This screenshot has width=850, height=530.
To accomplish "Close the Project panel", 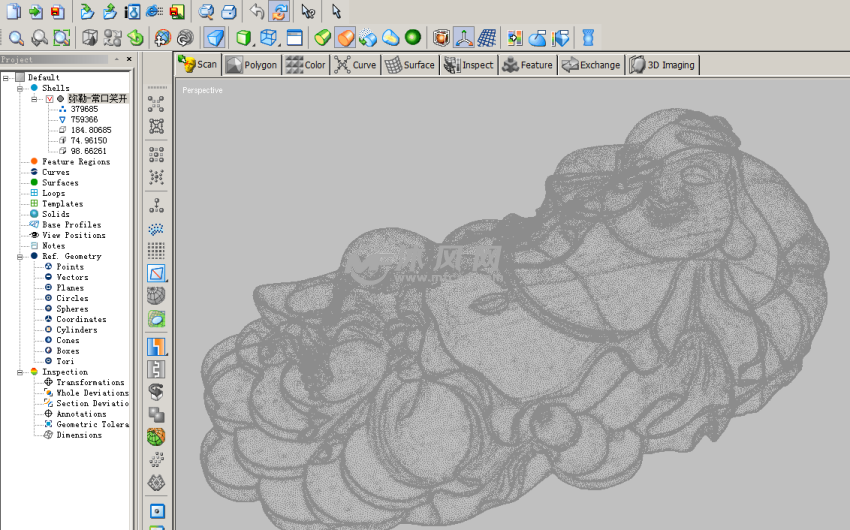I will 129,59.
